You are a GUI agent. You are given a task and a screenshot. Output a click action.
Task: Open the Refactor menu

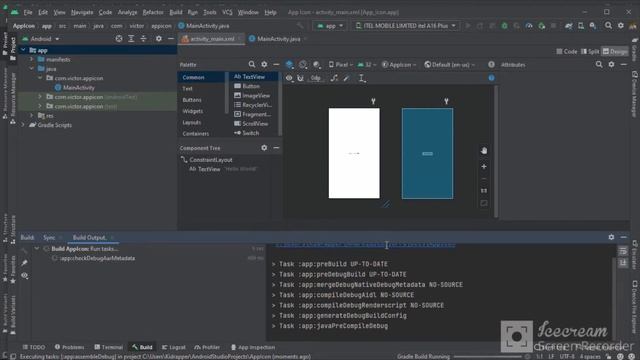153,12
